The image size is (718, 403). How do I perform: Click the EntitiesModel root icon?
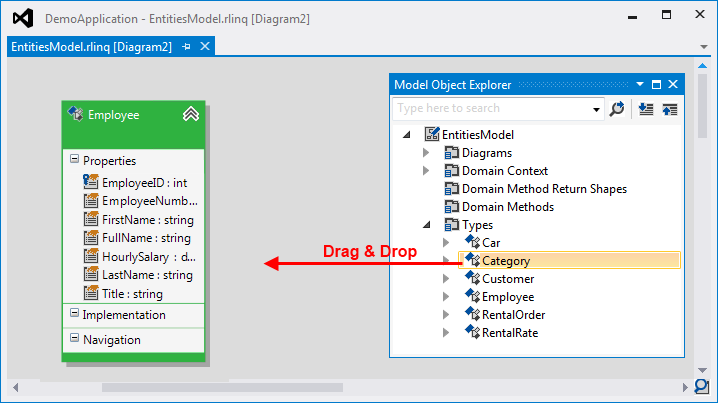[432, 134]
